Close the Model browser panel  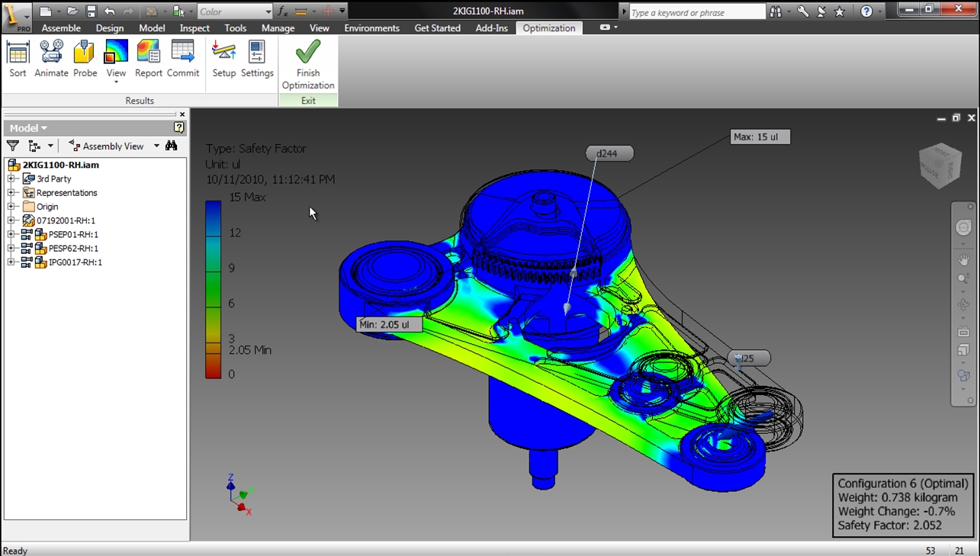point(182,114)
